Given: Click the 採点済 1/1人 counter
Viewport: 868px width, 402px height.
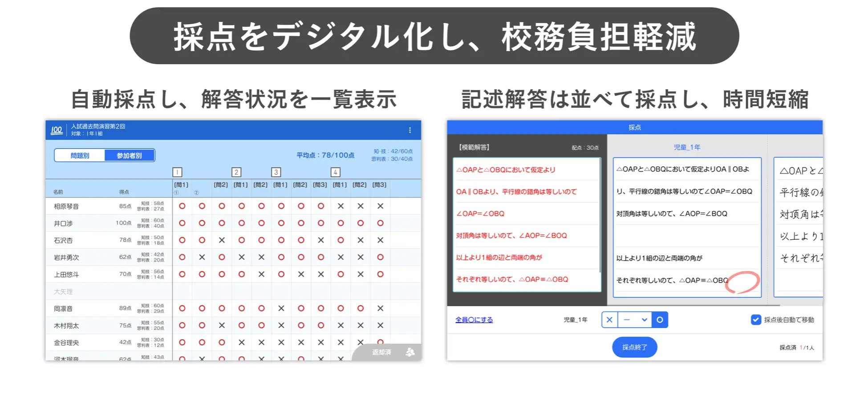Looking at the screenshot, I should pos(797,348).
